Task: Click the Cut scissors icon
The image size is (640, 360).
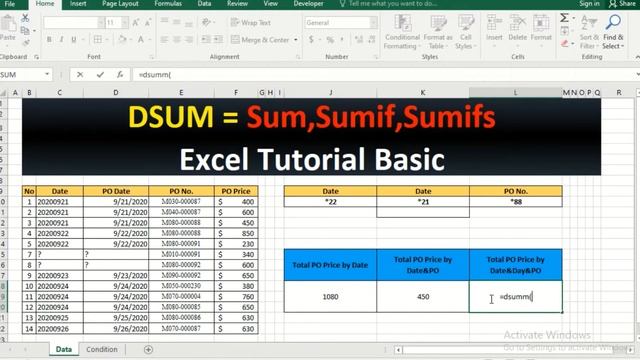Action: 25,18
